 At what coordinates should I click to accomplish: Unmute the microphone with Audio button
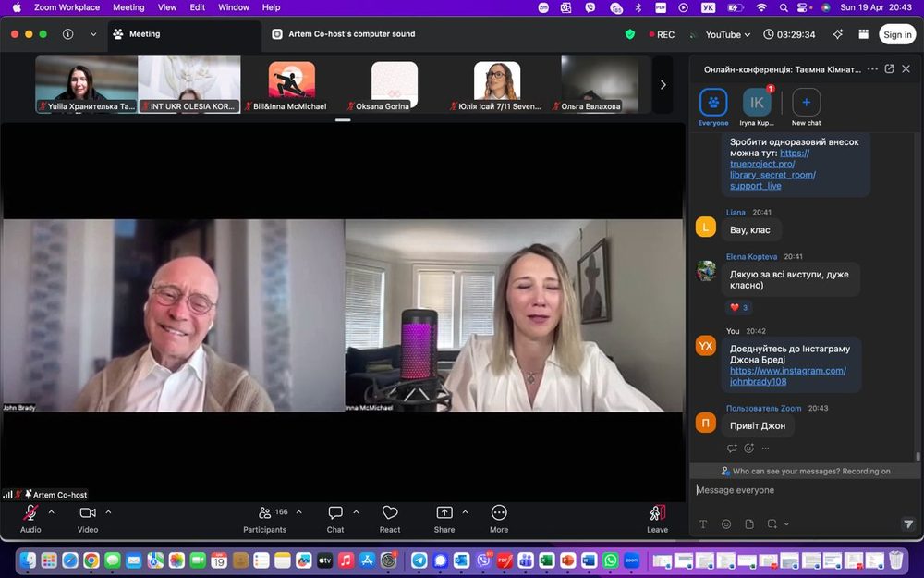(x=30, y=519)
